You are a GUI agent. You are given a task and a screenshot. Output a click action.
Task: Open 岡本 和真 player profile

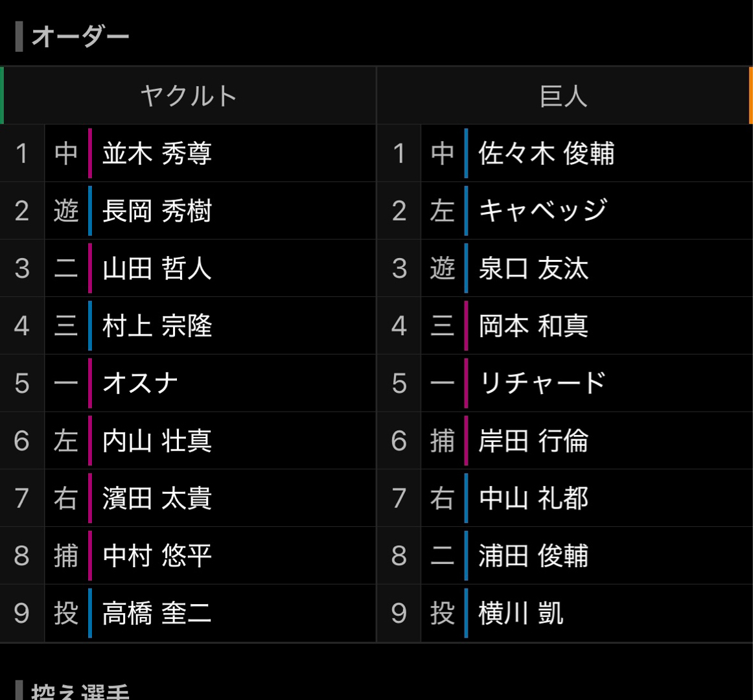(533, 326)
